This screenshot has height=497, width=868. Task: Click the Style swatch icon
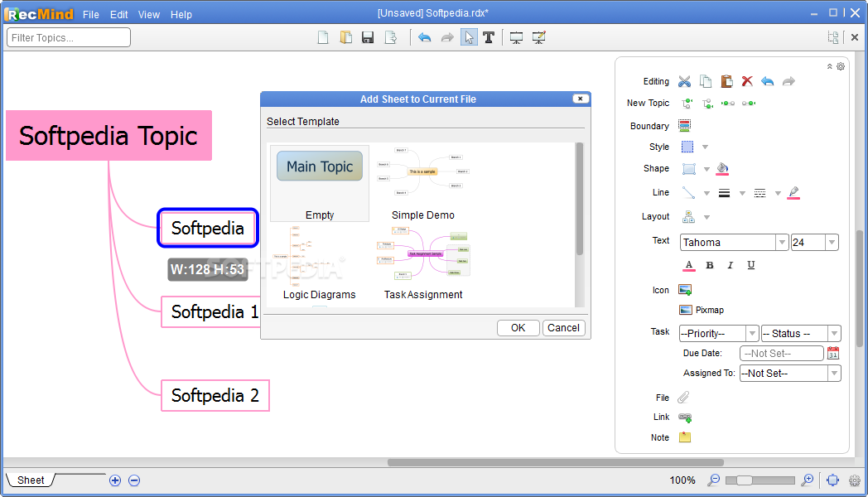click(x=687, y=147)
